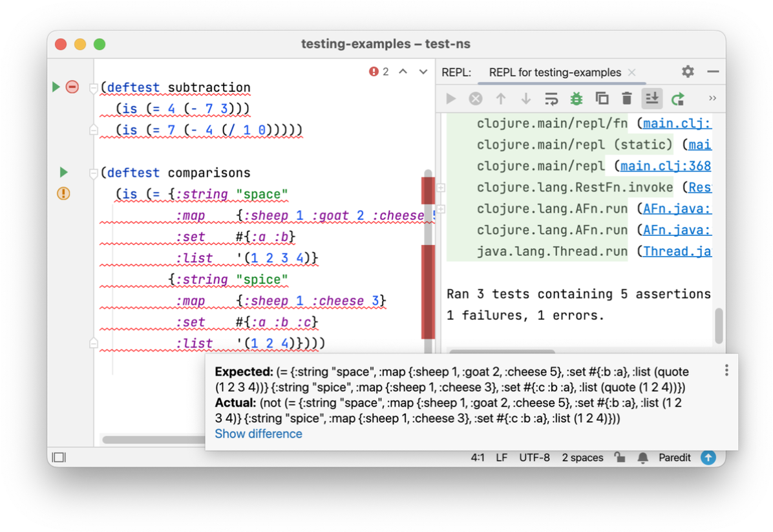Image resolution: width=773 pixels, height=532 pixels.
Task: Click the "java.lang.Thread.run" stack frame text
Action: (x=552, y=251)
